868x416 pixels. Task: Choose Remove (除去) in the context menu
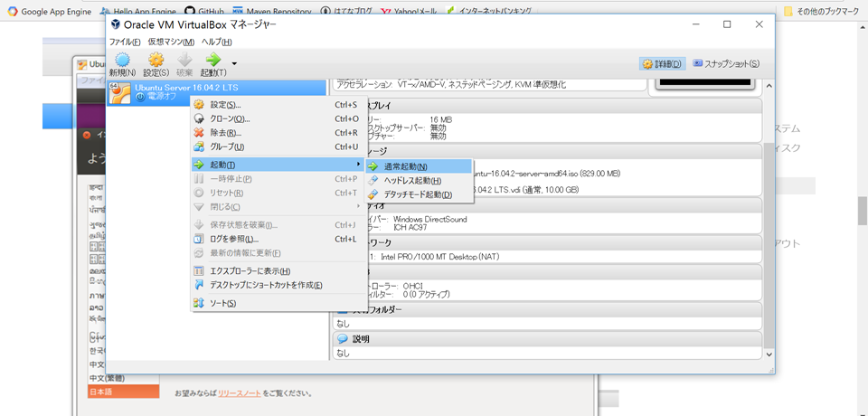click(279, 133)
